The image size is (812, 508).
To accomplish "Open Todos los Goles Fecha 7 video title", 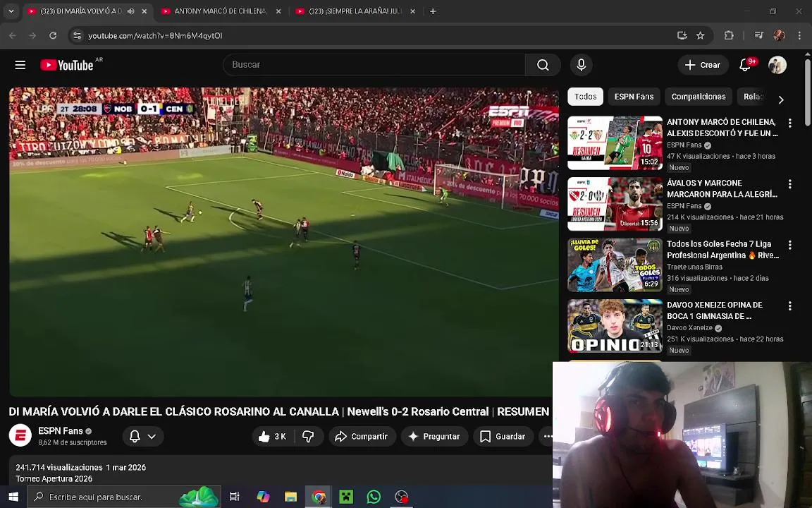I will pyautogui.click(x=722, y=249).
